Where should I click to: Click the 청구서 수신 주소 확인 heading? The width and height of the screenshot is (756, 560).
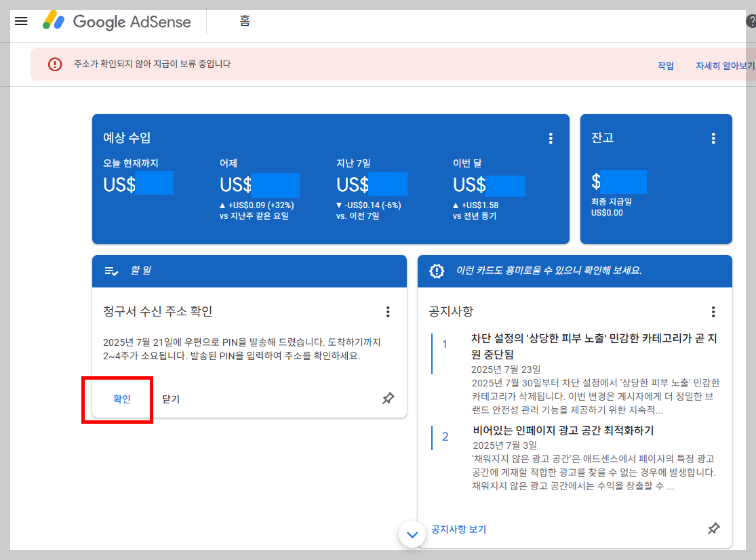[x=158, y=311]
